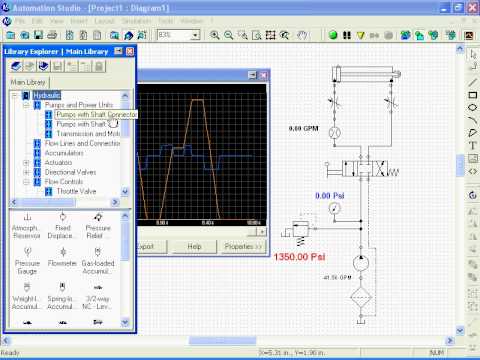Select the Polygon drawing tool

click(473, 133)
